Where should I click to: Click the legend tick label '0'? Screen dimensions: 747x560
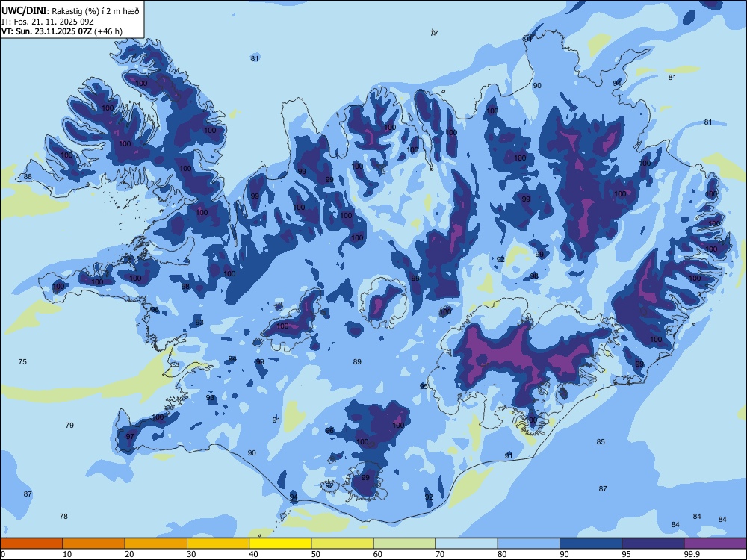coord(3,554)
